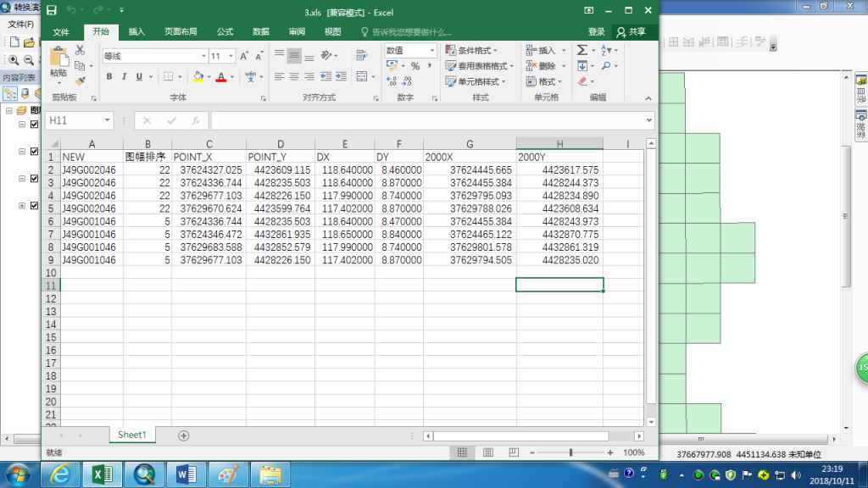Increase the cell indent

341,76
